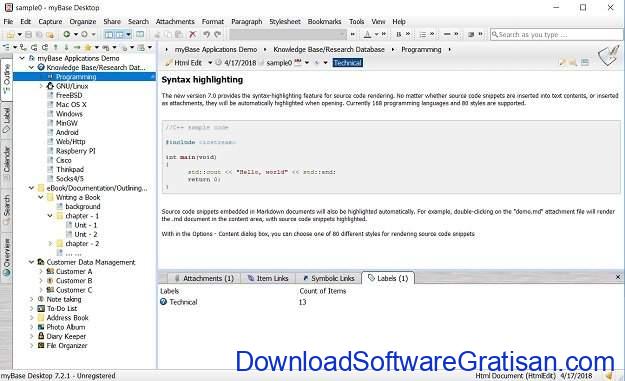Viewport: 625px width, 381px height.
Task: Click the Open database folder icon
Action: pyautogui.click(x=11, y=35)
